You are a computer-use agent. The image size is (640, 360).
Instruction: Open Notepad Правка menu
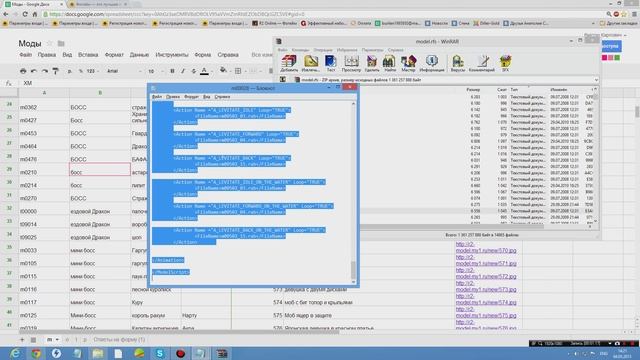173,97
